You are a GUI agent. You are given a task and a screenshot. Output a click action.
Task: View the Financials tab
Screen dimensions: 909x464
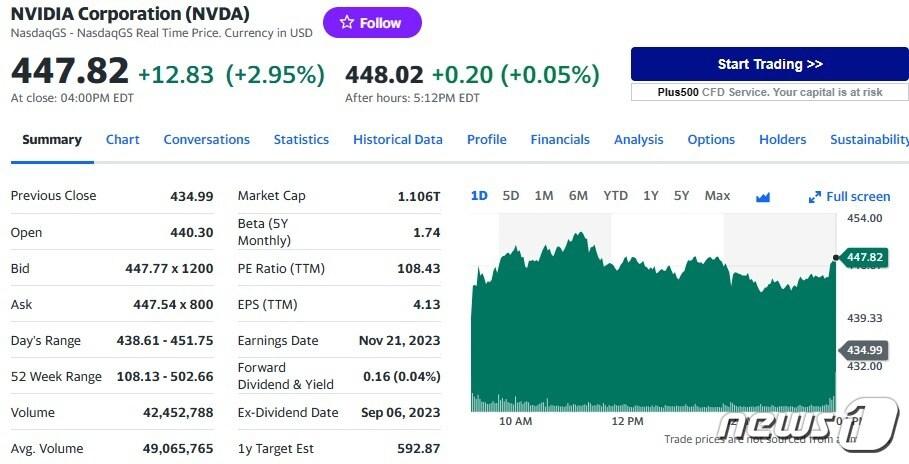(560, 140)
